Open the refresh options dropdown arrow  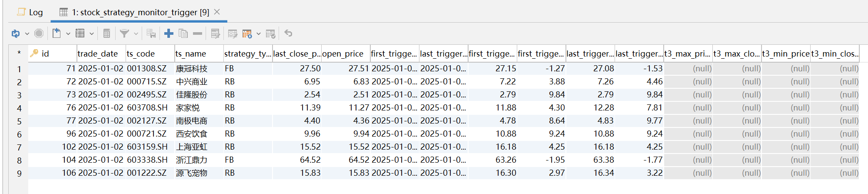(x=27, y=33)
